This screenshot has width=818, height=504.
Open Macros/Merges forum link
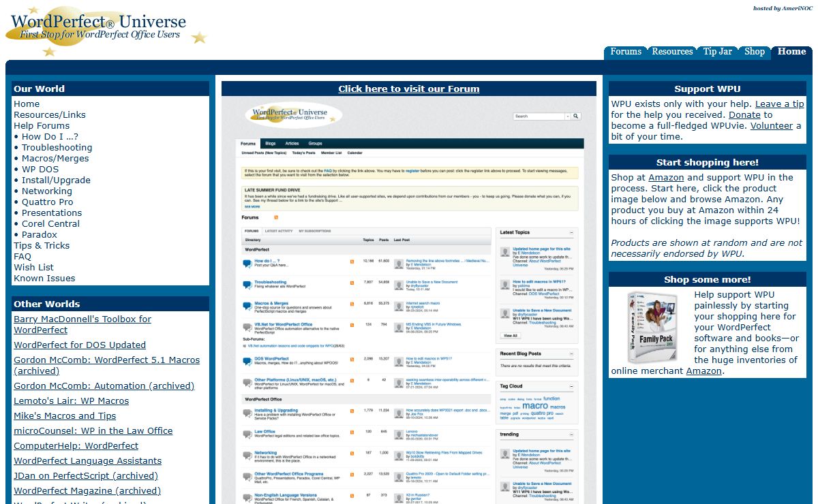(x=55, y=159)
